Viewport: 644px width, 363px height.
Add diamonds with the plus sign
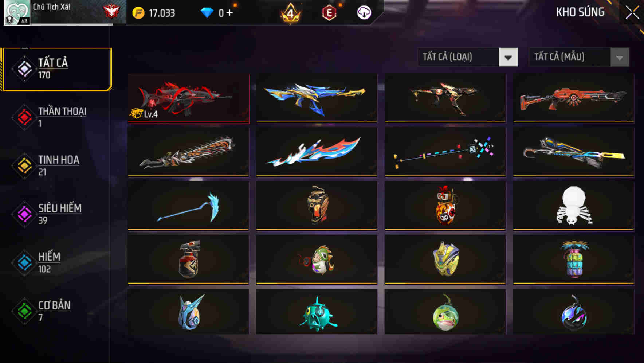pos(229,13)
